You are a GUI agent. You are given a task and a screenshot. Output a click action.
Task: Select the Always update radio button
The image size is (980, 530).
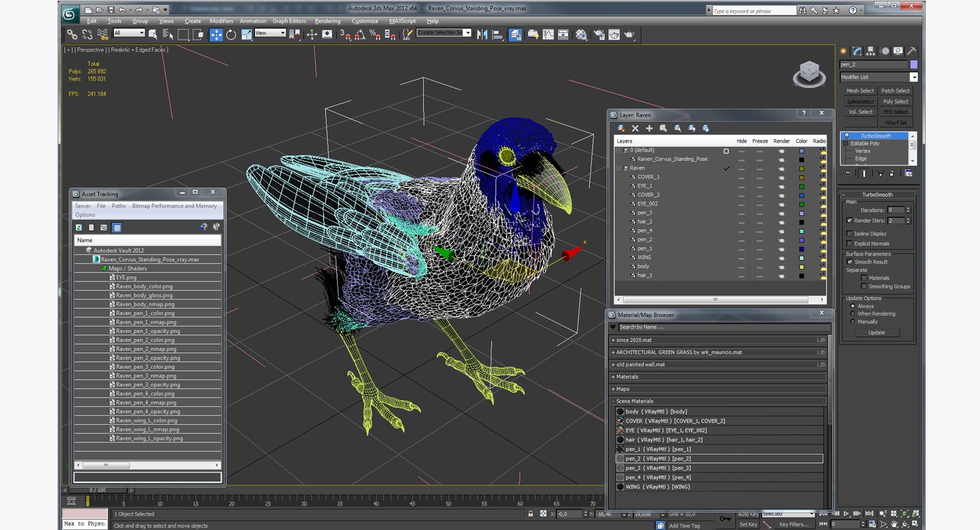[852, 306]
